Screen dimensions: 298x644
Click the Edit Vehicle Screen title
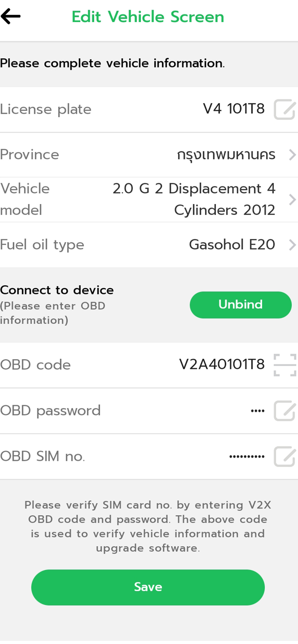point(148,17)
